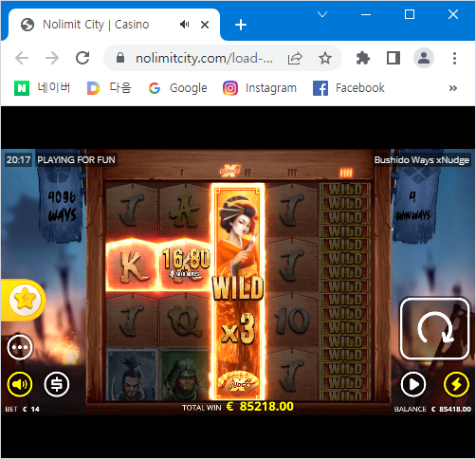The height and width of the screenshot is (459, 476).
Task: Open the tab search dropdown arrow
Action: coord(322,14)
